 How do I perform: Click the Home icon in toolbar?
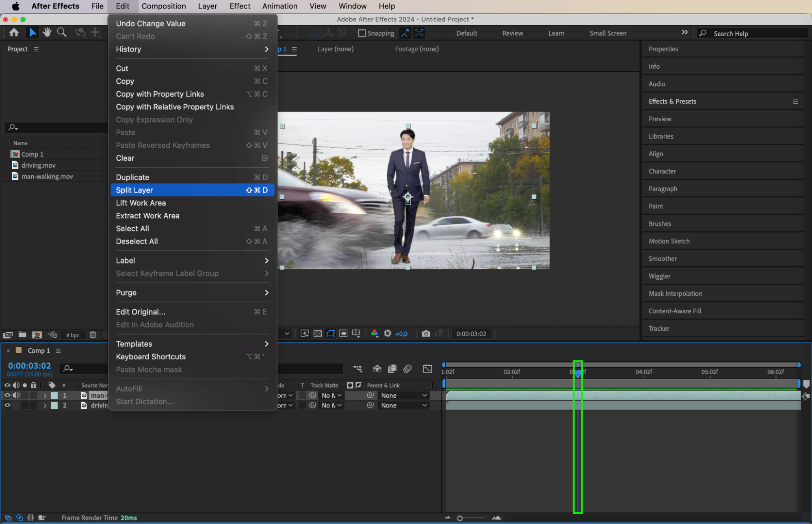pos(14,32)
